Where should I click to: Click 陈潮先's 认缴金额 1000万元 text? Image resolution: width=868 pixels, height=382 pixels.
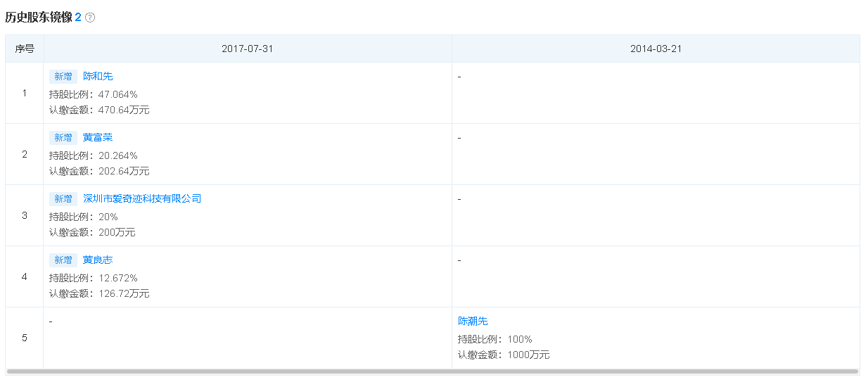point(504,355)
